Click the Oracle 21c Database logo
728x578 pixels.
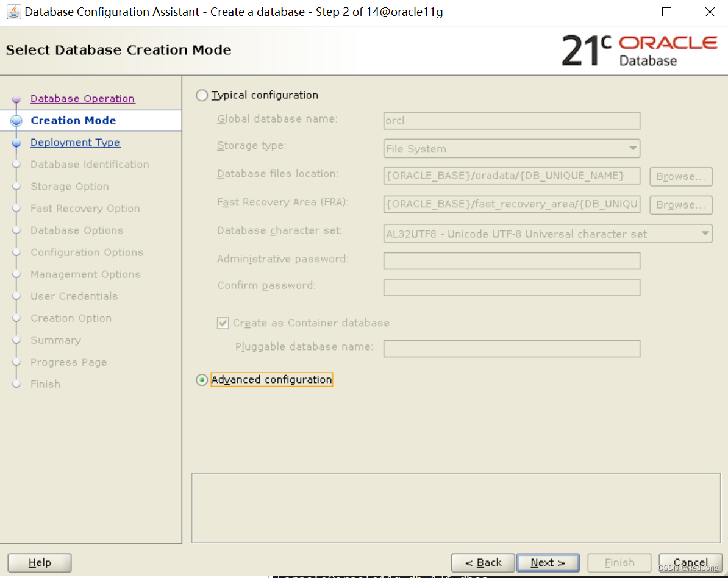[x=640, y=50]
